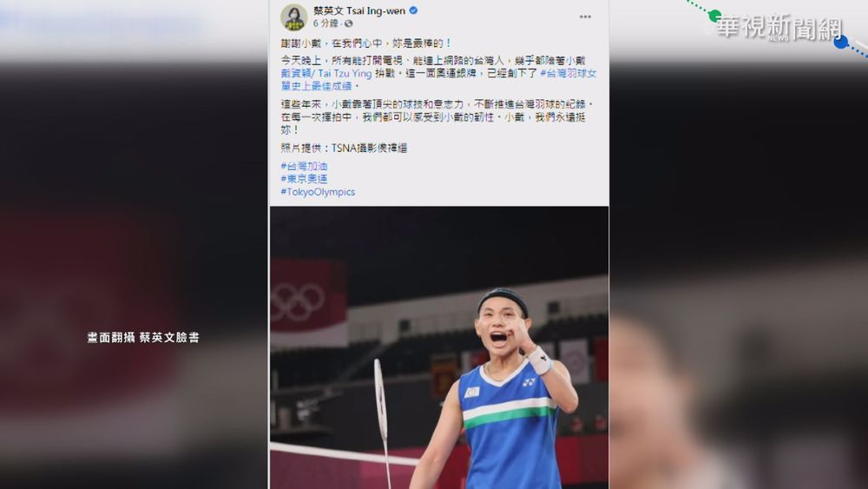
Task: Open the #東京奧運 hashtag
Action: pos(304,179)
